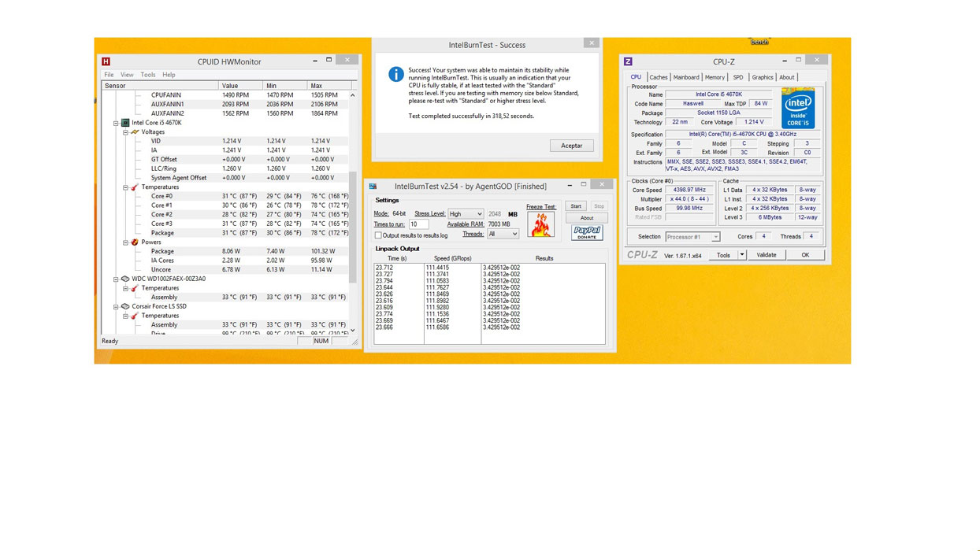
Task: Switch to the Mainboard tab in CPU-Z
Action: click(685, 77)
